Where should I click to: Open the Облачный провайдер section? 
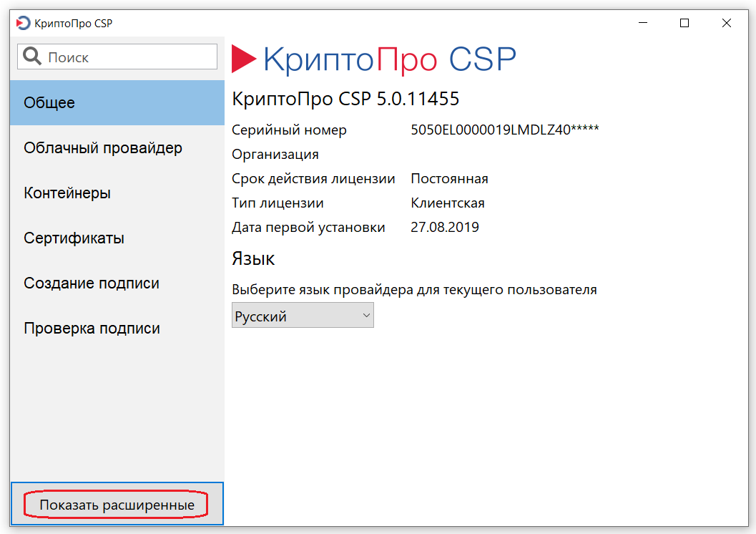[x=117, y=147]
